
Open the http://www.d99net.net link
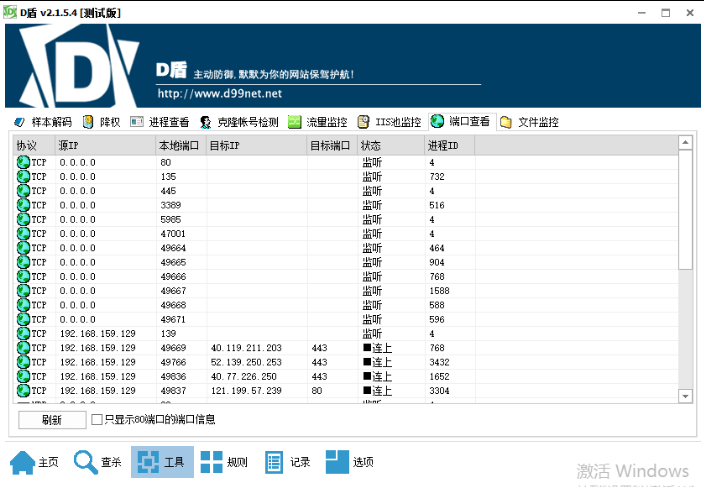220,94
